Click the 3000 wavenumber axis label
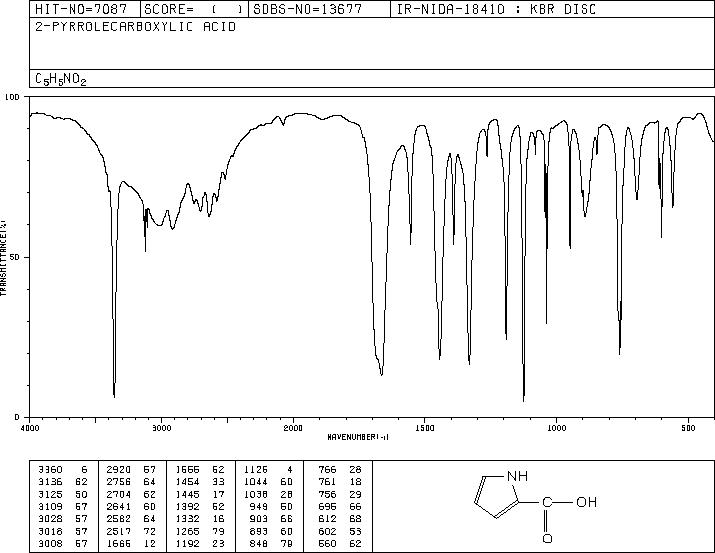715x553 pixels. [x=161, y=428]
